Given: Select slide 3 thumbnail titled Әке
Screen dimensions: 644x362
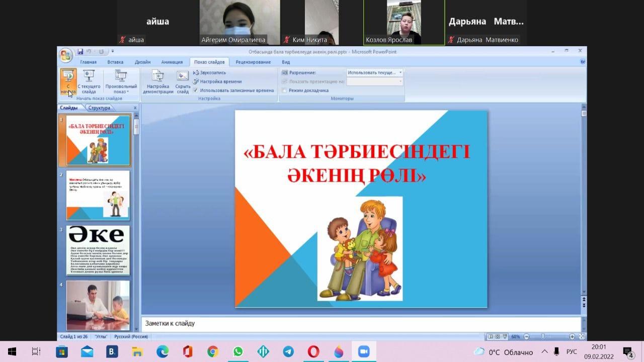Looking at the screenshot, I should [98, 250].
